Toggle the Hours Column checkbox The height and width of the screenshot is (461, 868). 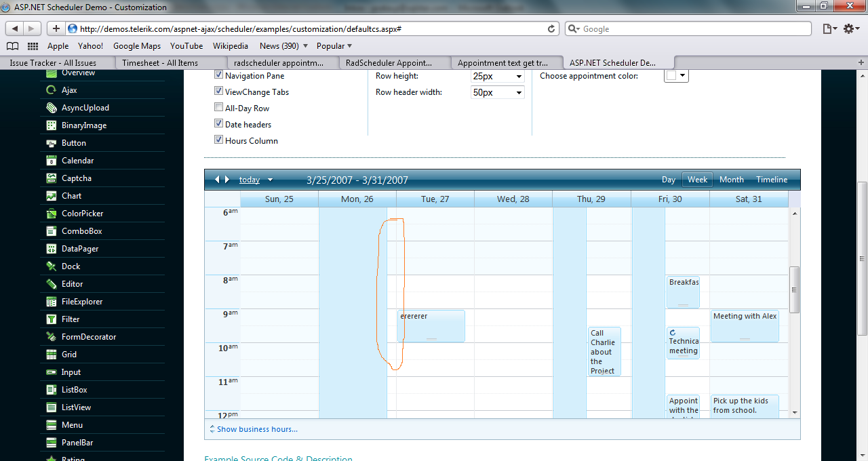(219, 140)
